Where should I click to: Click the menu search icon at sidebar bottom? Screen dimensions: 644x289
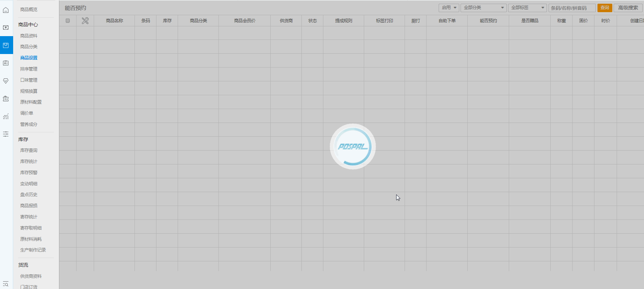tap(6, 284)
